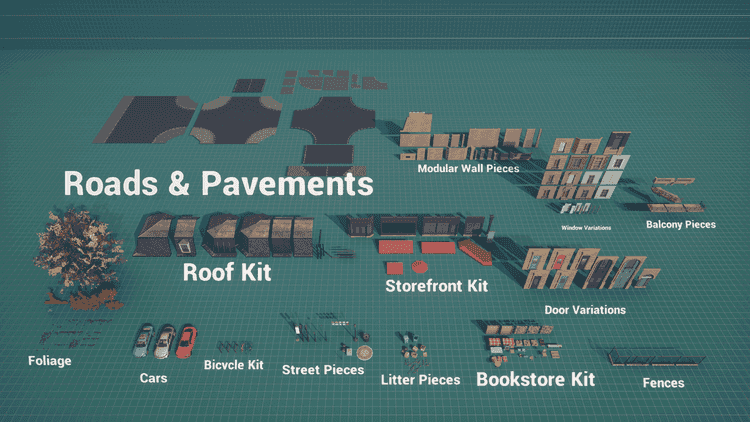Screen dimensions: 750x422
Task: Select the white car in the middle
Action: click(165, 343)
